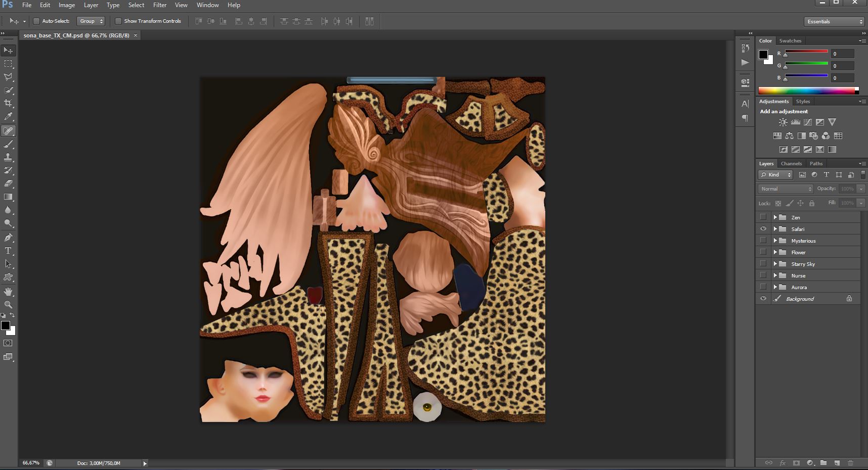
Task: Select the Crop tool
Action: click(8, 103)
